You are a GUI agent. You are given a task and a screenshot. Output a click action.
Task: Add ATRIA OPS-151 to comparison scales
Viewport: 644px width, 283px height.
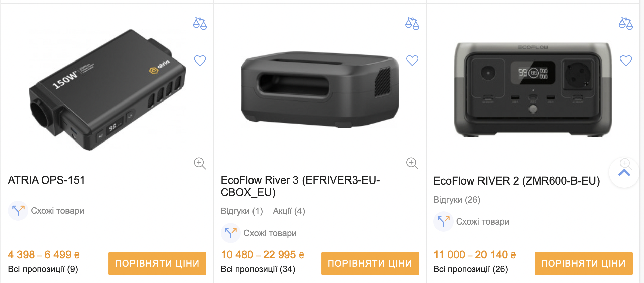tap(200, 24)
